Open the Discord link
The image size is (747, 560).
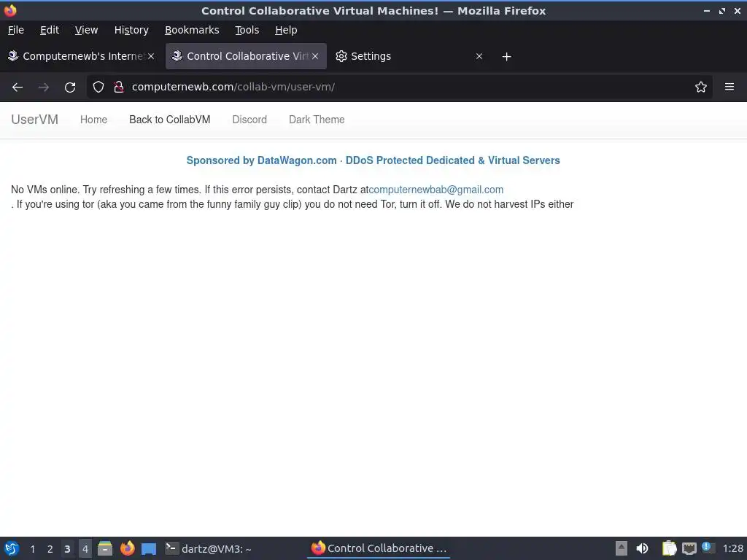[249, 120]
